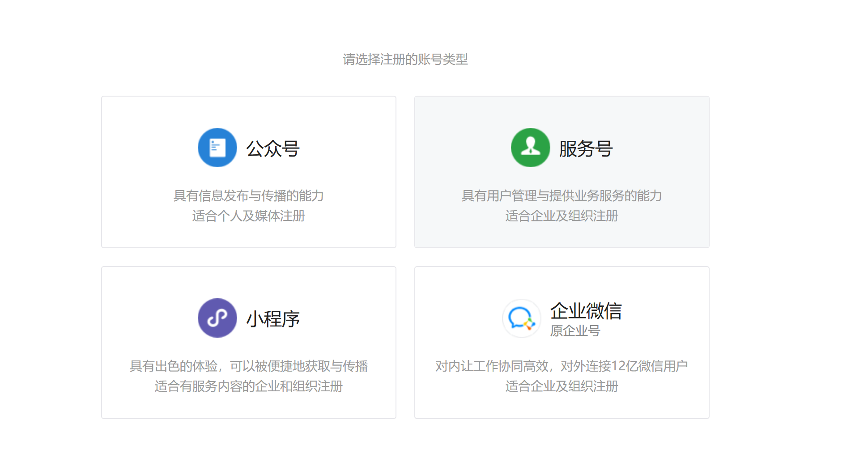Click the 原企业号 subtitle text
868x449 pixels.
click(x=575, y=331)
